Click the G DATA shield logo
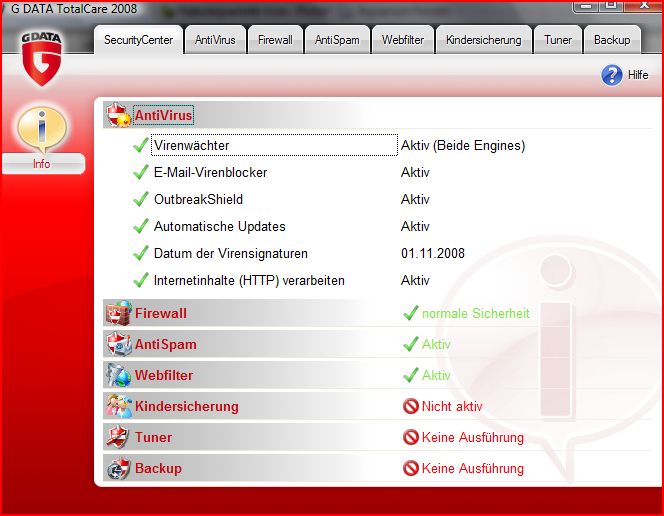The image size is (664, 516). pos(42,59)
